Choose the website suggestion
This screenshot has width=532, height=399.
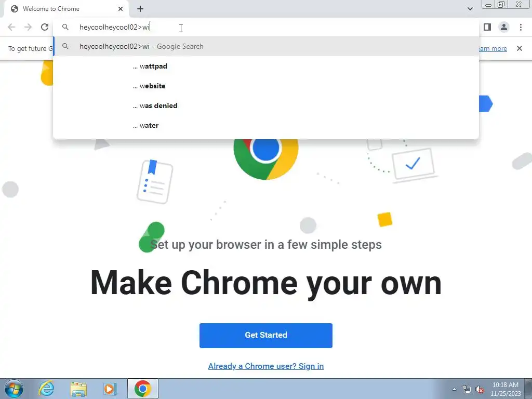point(266,86)
